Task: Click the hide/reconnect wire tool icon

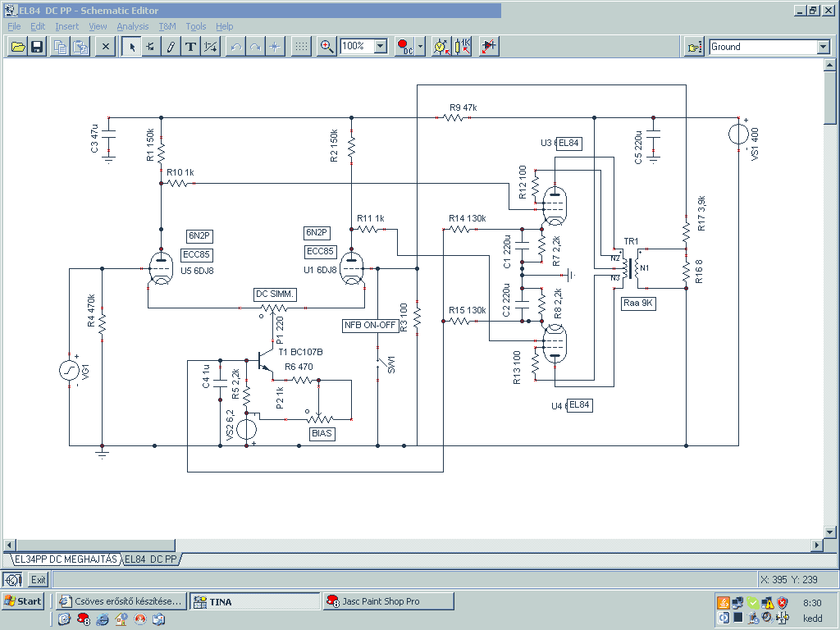Action: click(x=210, y=47)
